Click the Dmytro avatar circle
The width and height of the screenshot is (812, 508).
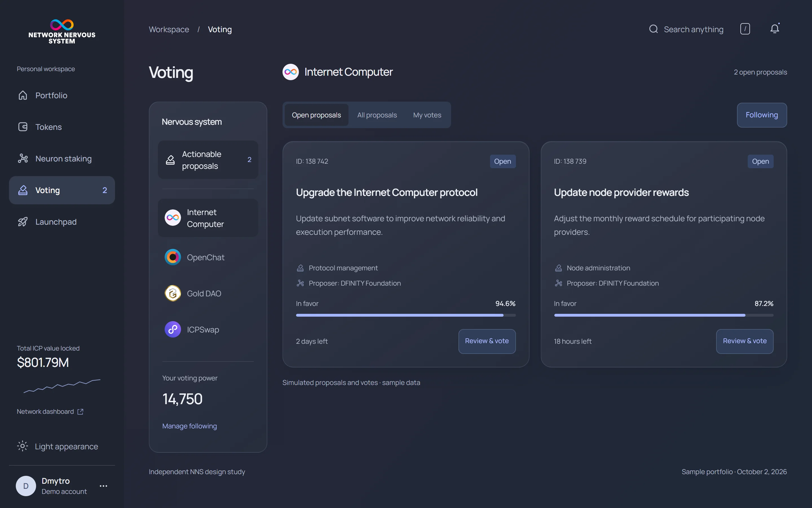click(26, 486)
